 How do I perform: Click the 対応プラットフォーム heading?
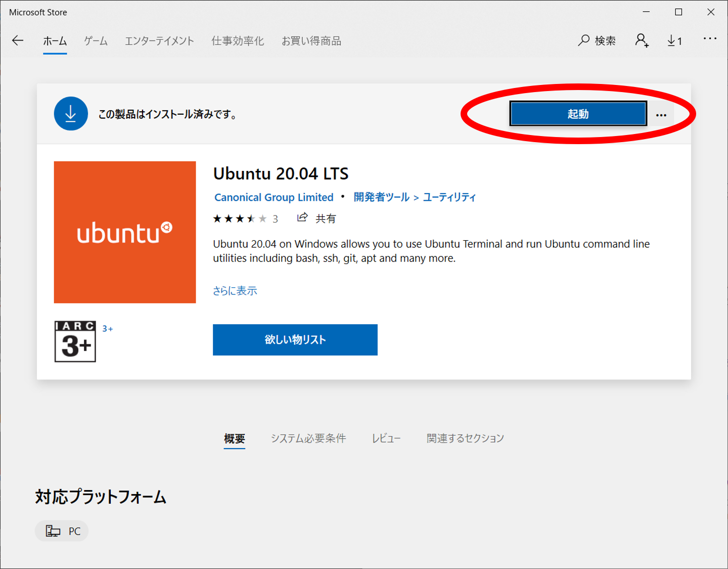pos(101,497)
